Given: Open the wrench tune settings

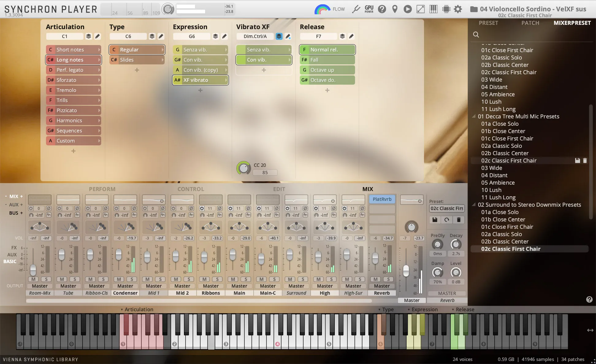Looking at the screenshot, I should (356, 9).
